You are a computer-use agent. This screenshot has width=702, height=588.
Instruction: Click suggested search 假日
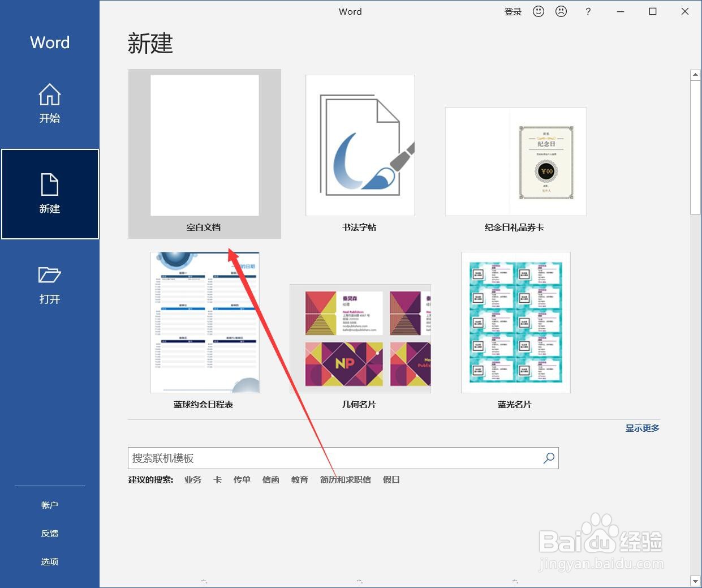pos(391,480)
